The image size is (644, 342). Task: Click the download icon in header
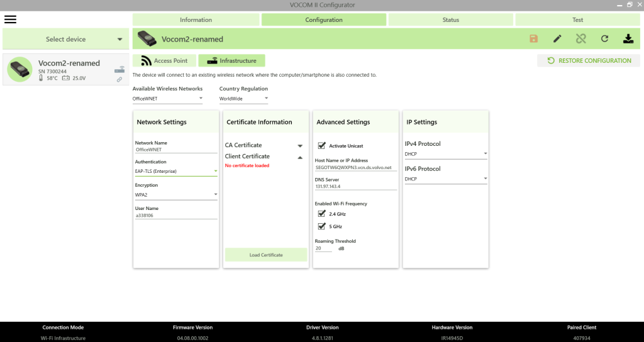pyautogui.click(x=628, y=38)
